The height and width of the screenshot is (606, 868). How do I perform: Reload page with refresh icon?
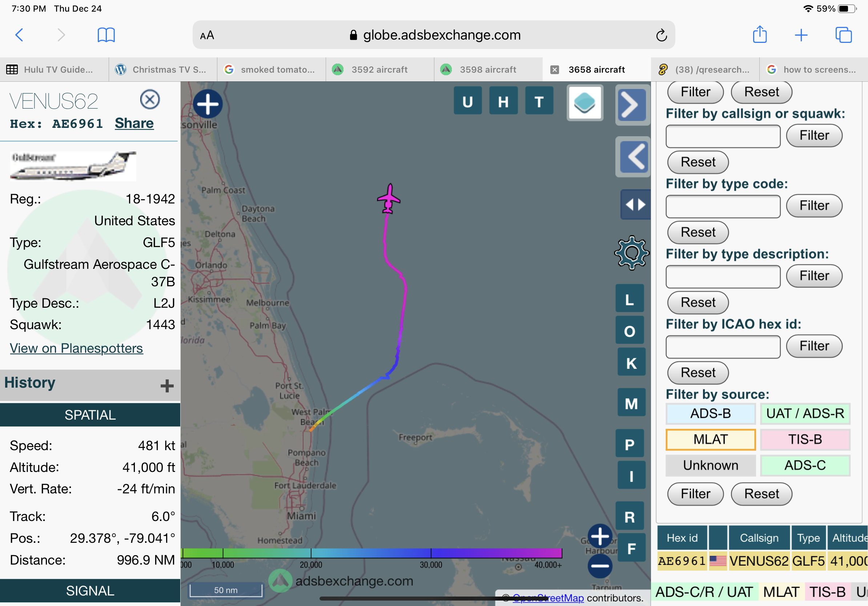[x=661, y=35]
